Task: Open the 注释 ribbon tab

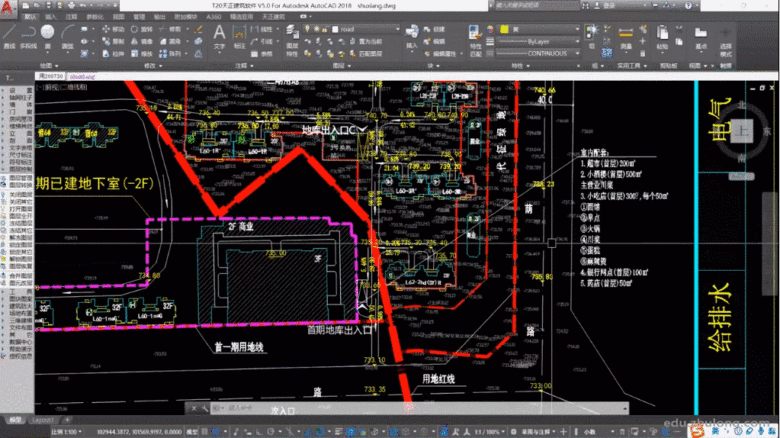Action: pos(71,17)
